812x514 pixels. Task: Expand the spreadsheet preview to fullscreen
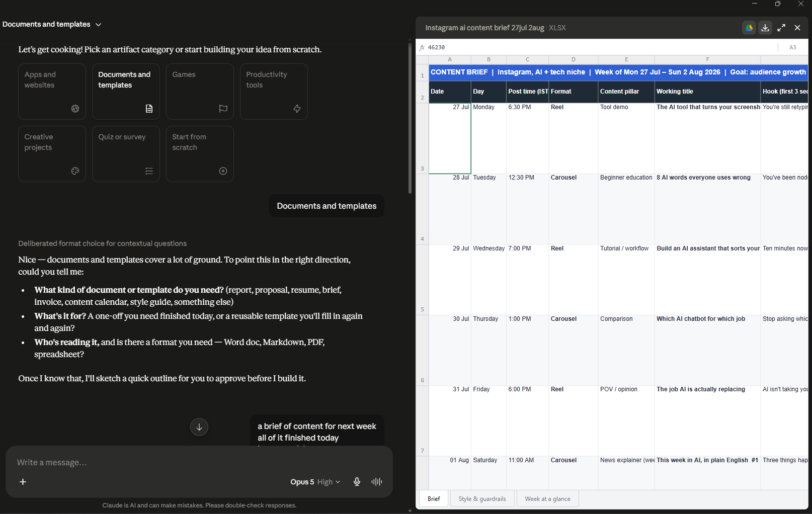(781, 28)
